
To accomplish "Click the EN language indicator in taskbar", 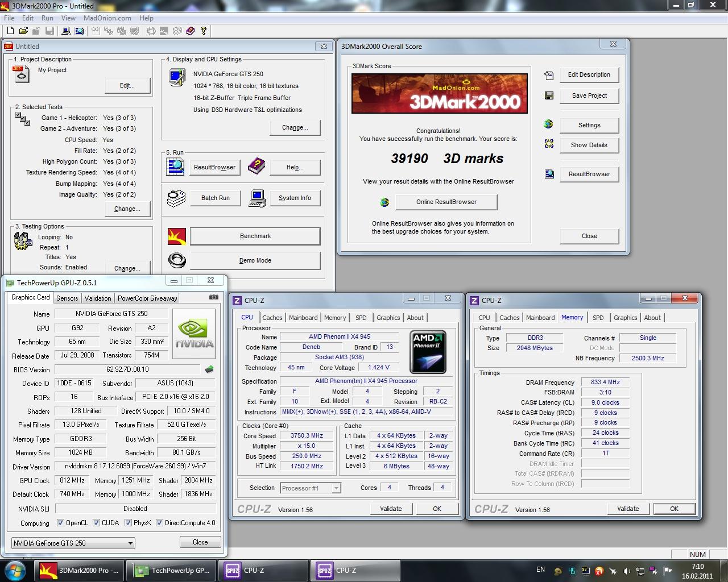I will click(540, 569).
